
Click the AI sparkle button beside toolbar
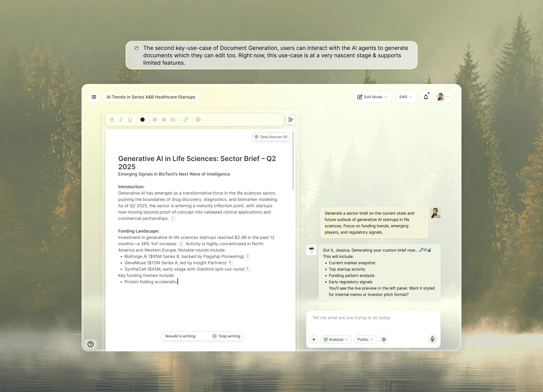coord(290,120)
